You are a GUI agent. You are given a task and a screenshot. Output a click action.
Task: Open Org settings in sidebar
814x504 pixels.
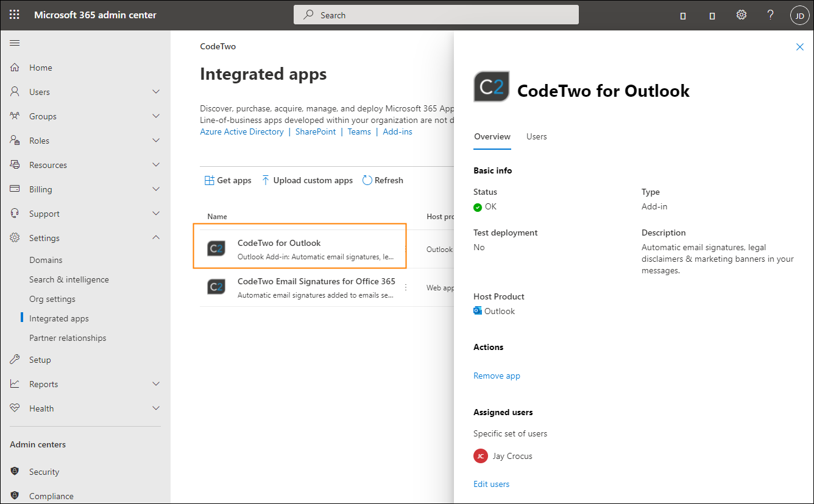point(52,299)
